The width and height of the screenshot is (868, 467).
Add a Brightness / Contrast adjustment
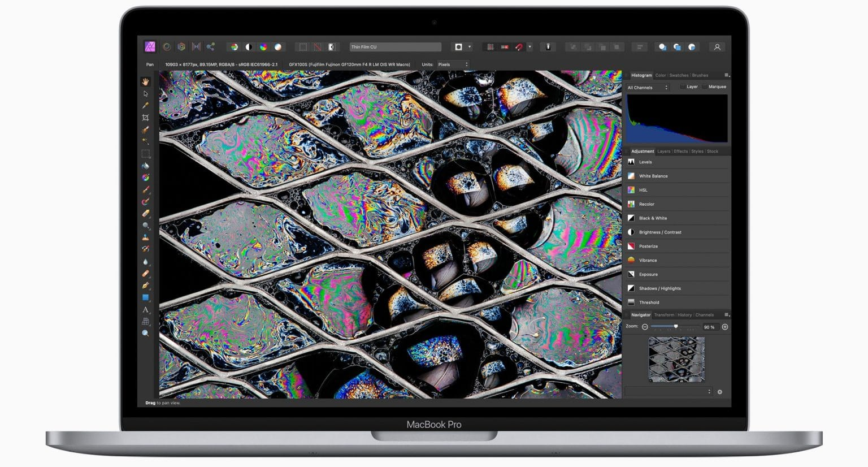tap(659, 232)
